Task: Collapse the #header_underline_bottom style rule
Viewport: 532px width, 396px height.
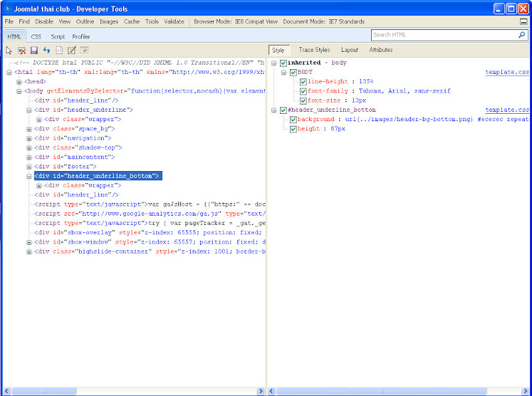Action: (274, 110)
